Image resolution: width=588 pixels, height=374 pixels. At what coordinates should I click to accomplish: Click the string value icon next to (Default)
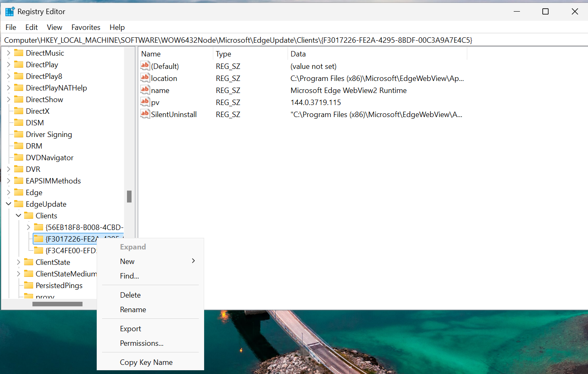tap(145, 66)
